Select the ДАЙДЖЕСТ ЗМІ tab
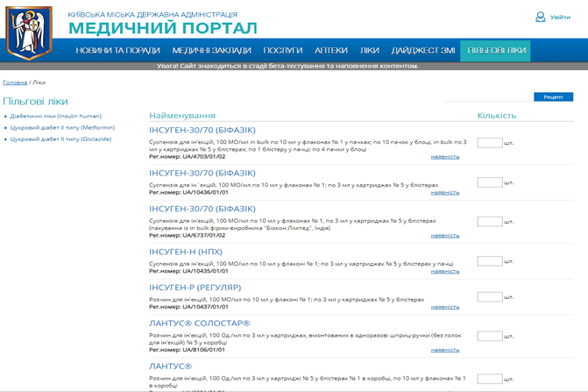Screen dimensions: 588x392 422,51
